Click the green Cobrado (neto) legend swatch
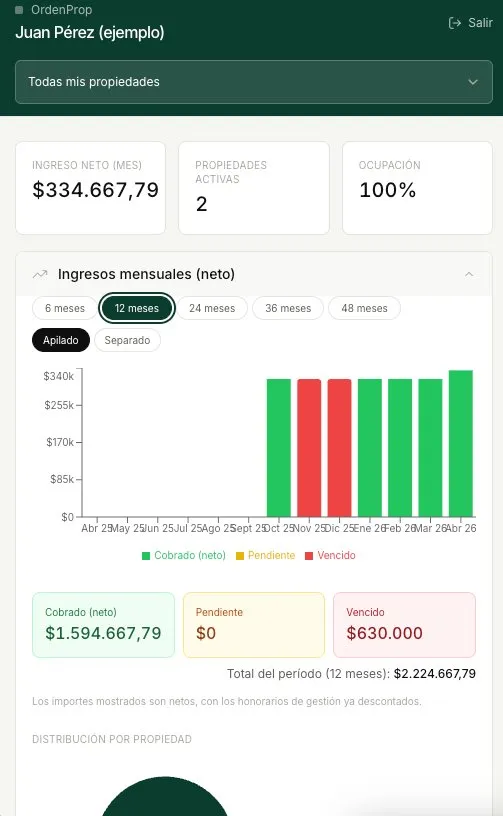Screen dimensions: 503x816 tap(146, 556)
